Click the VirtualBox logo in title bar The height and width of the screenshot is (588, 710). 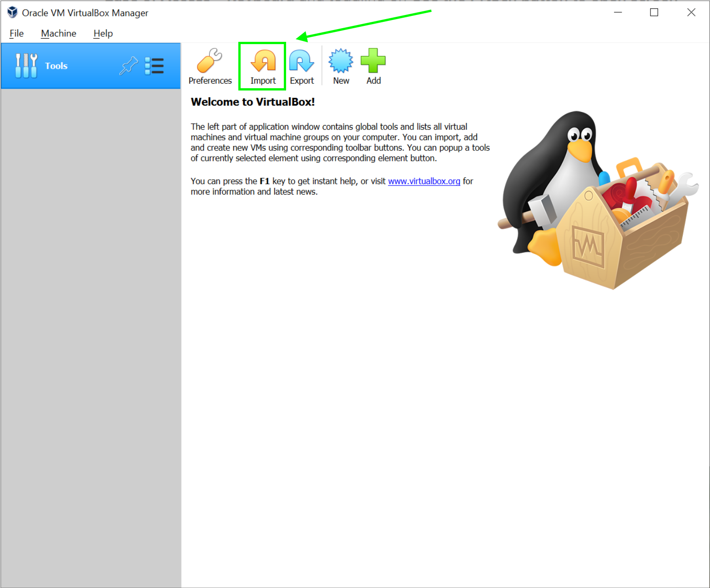coord(12,12)
